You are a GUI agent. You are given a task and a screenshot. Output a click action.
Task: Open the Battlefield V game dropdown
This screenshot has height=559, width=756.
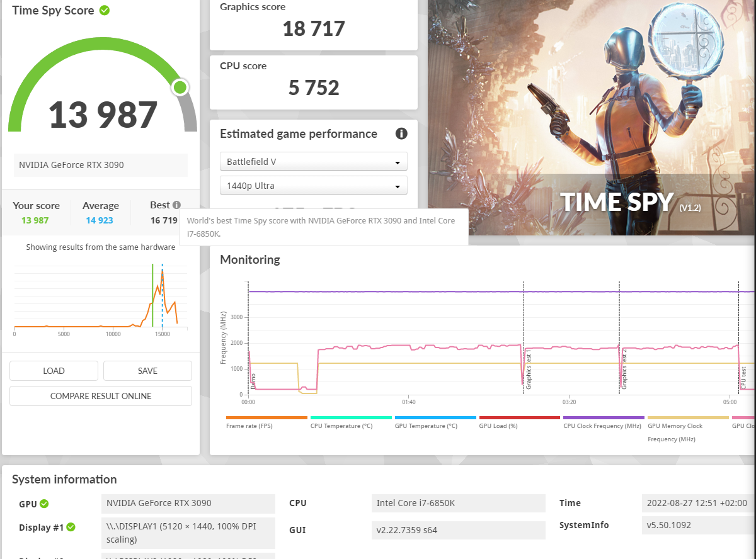tap(314, 162)
